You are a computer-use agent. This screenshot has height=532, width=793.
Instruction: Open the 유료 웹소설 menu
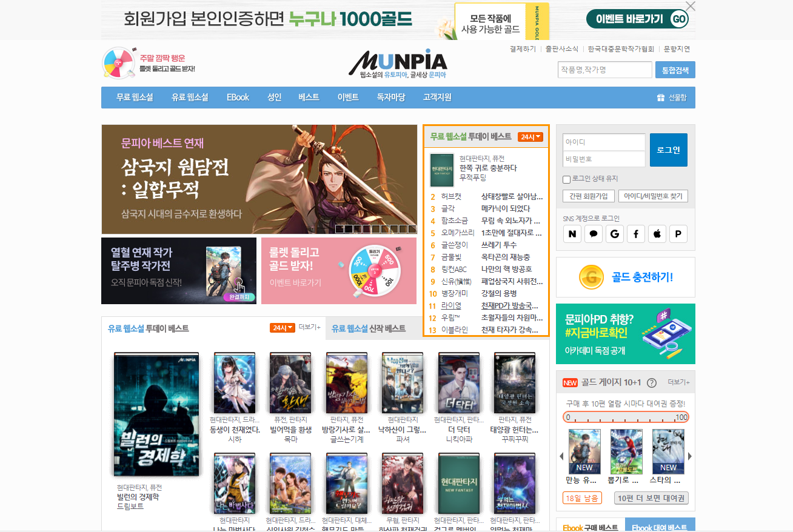(190, 98)
